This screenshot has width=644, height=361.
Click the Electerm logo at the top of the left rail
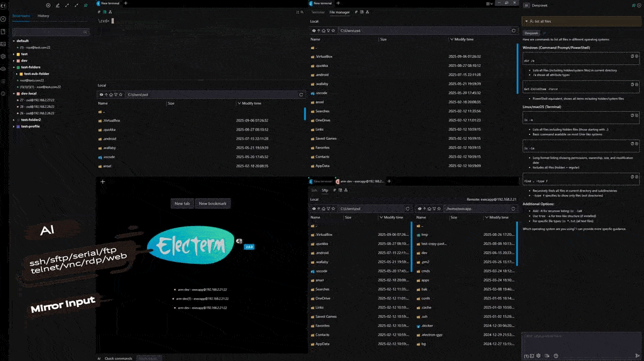[x=3, y=6]
